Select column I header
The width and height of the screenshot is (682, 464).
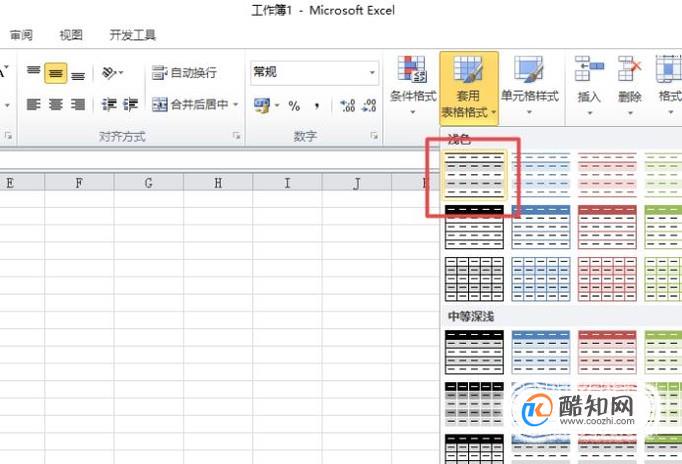pos(287,183)
